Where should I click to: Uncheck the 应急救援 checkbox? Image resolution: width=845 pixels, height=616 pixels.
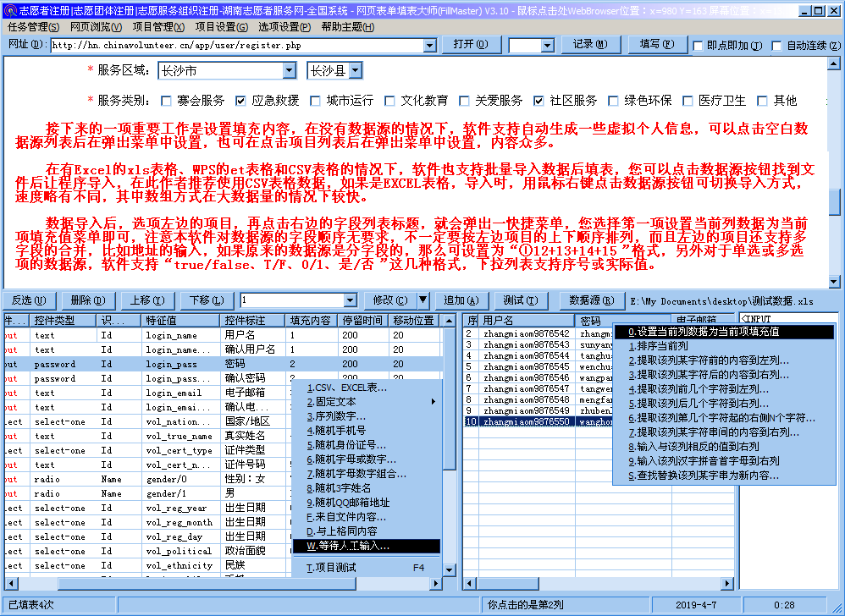(x=241, y=101)
